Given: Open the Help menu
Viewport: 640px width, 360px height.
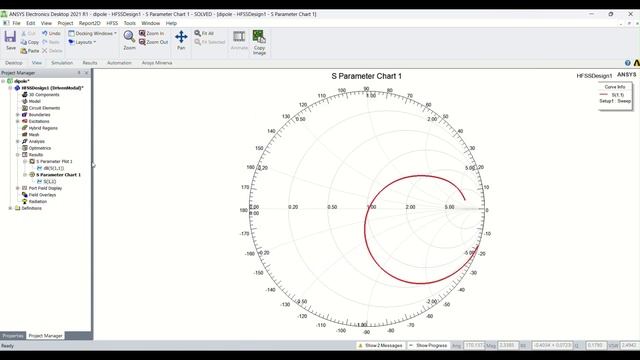Looking at the screenshot, I should click(171, 23).
